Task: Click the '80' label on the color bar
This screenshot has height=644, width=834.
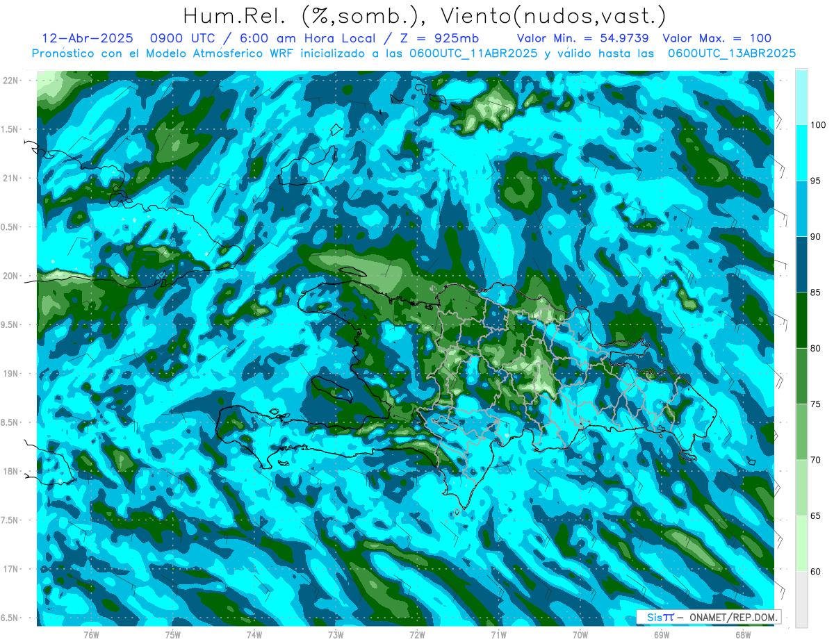Action: [817, 348]
